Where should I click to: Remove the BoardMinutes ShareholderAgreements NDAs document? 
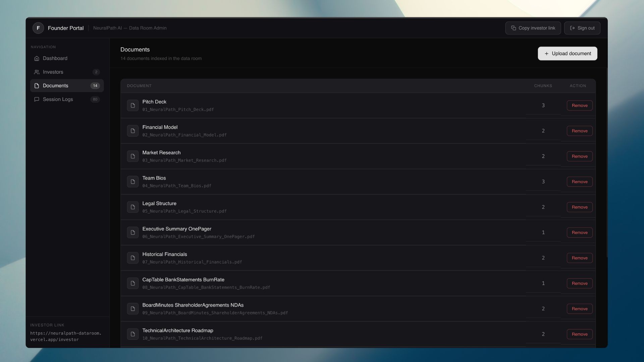[580, 309]
